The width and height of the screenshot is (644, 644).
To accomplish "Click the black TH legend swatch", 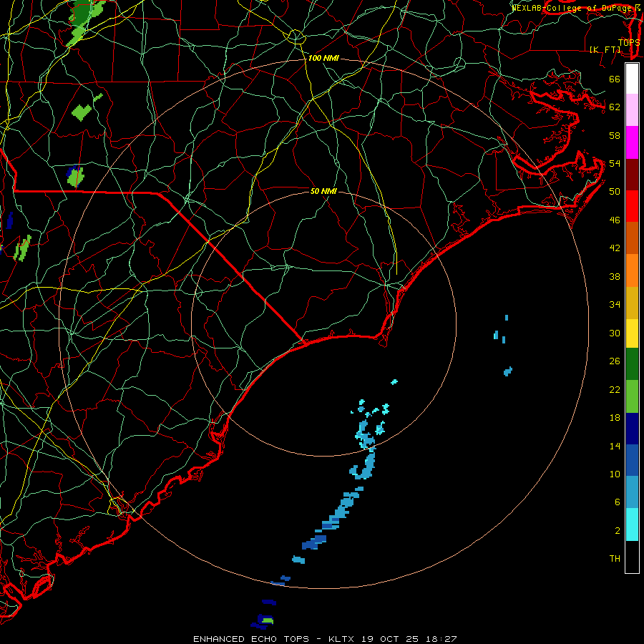I will point(632,557).
